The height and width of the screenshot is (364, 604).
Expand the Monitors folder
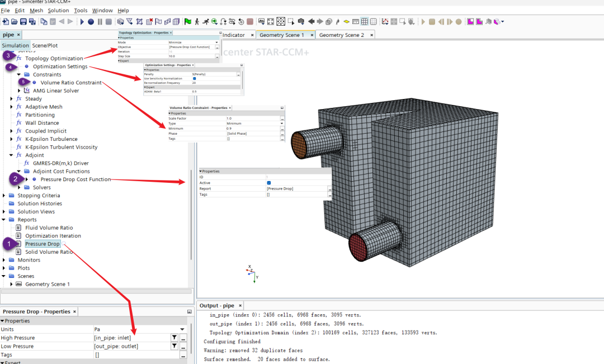point(3,260)
